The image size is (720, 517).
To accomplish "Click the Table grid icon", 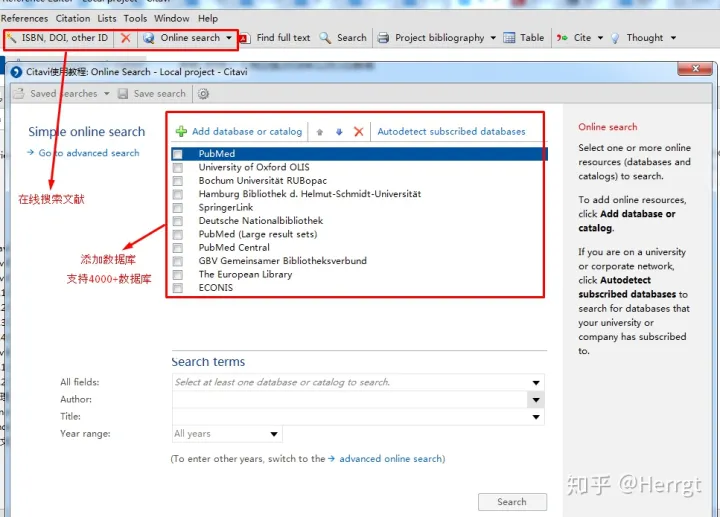I will click(x=509, y=38).
